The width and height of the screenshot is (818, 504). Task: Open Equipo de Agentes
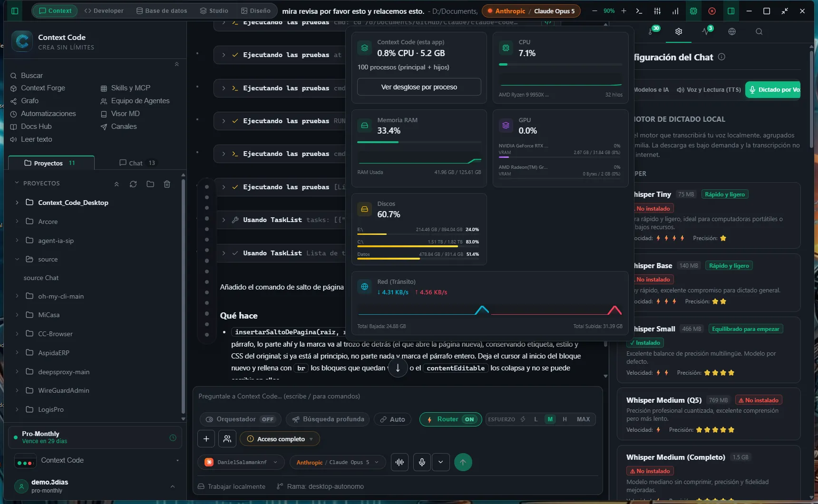click(135, 101)
